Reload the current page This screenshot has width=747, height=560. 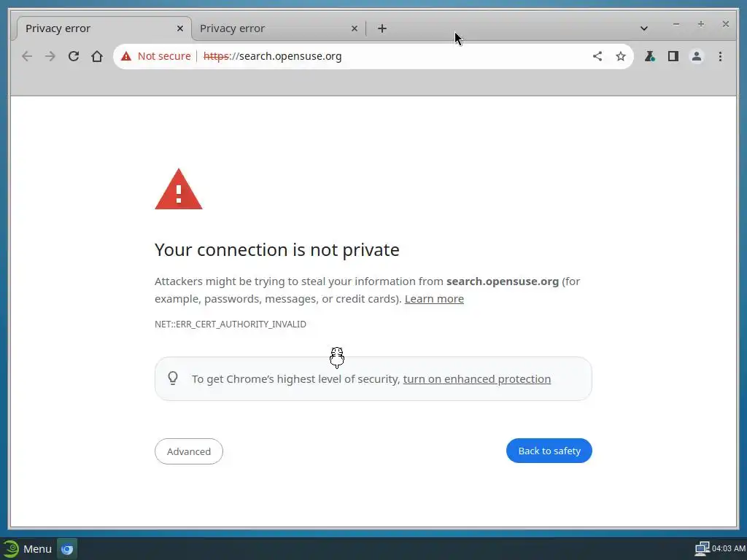[74, 56]
